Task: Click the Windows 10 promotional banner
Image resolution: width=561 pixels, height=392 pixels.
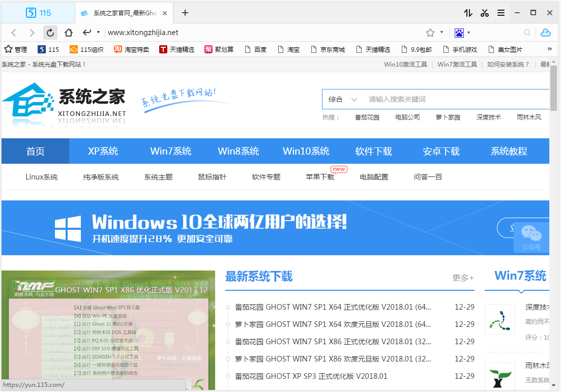Action: [275, 228]
